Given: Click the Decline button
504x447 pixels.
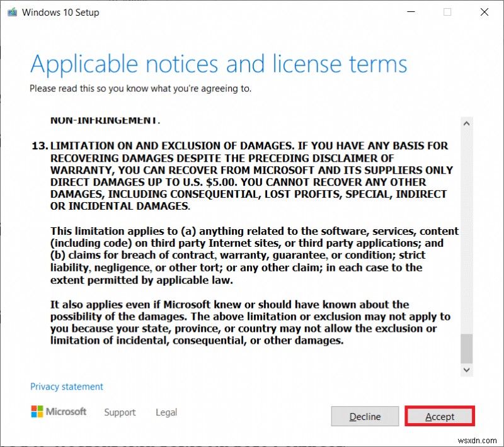Looking at the screenshot, I should coord(365,416).
